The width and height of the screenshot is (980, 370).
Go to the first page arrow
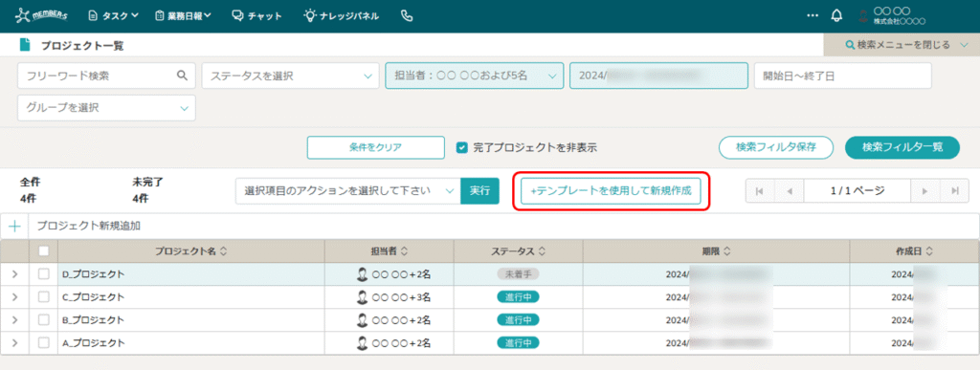tap(759, 191)
